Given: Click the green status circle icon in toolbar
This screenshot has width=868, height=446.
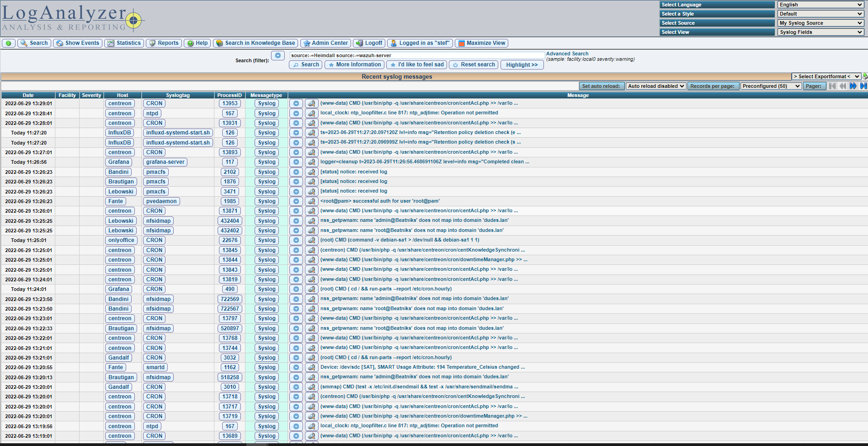Looking at the screenshot, I should click(x=8, y=43).
